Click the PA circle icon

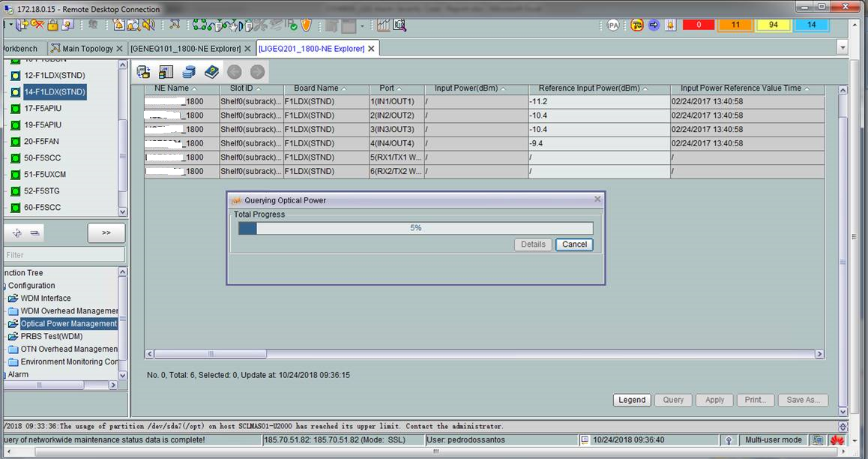(613, 25)
